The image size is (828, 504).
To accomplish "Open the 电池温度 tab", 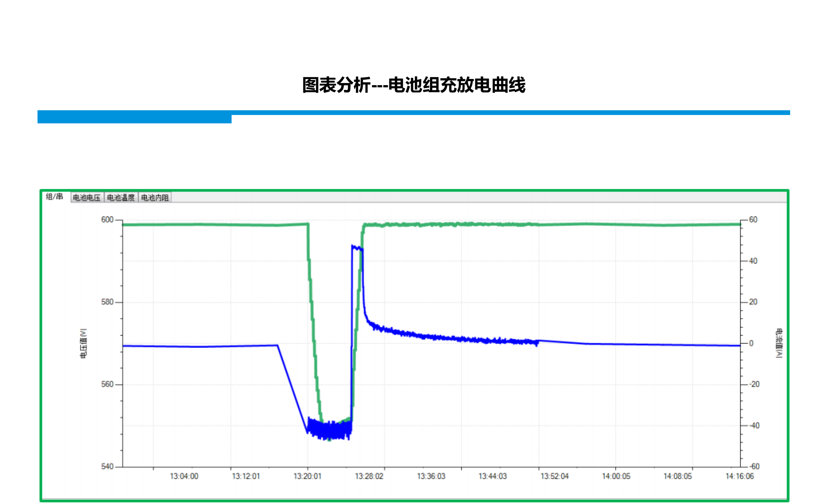I will pyautogui.click(x=121, y=198).
